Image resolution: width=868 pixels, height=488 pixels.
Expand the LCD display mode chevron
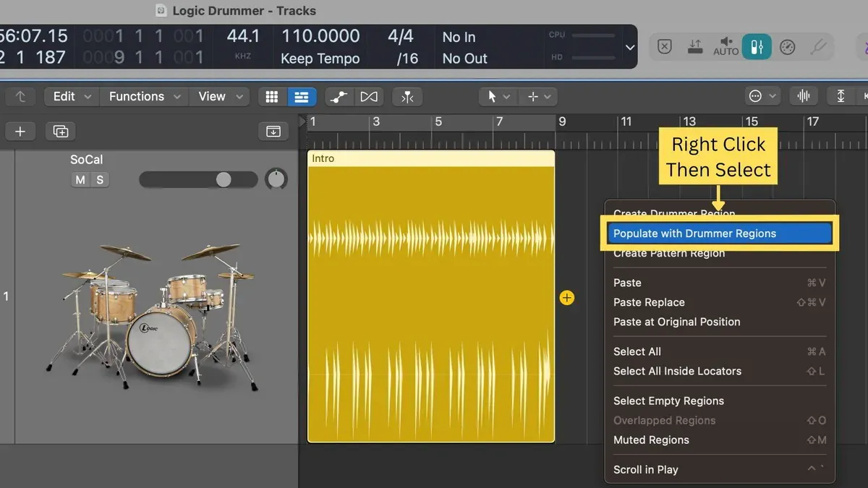click(x=629, y=47)
